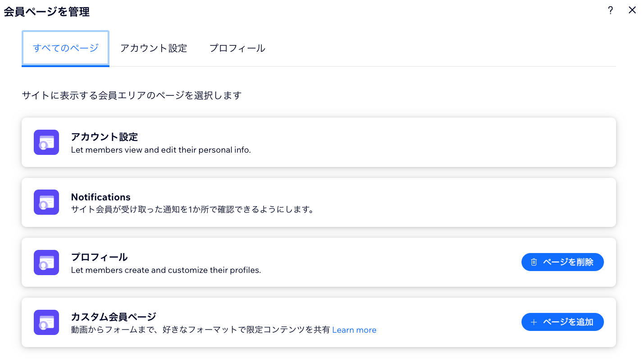Select the アカウント設定 tab
This screenshot has width=644, height=362.
coord(154,48)
